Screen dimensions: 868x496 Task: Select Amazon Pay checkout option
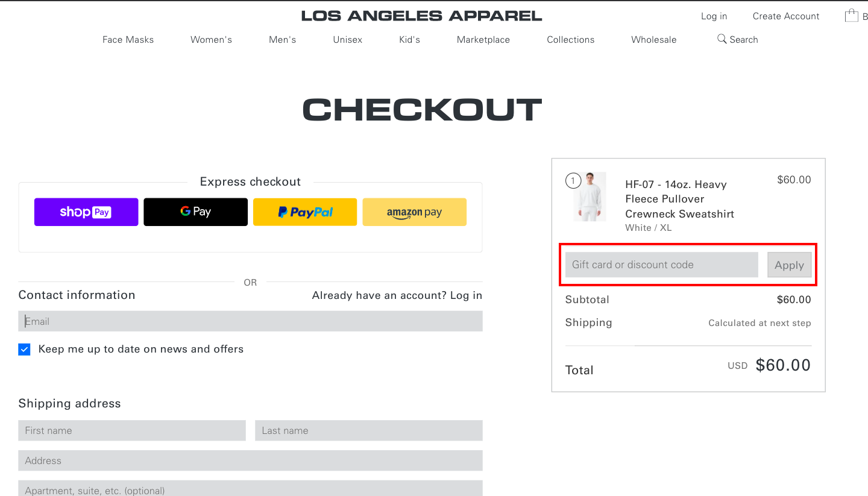[414, 212]
